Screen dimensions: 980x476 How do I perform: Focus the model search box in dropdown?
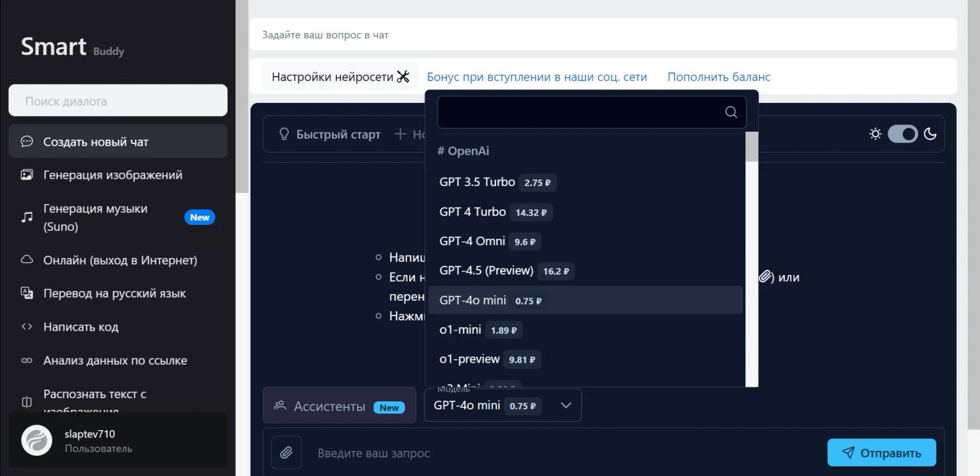(x=592, y=112)
